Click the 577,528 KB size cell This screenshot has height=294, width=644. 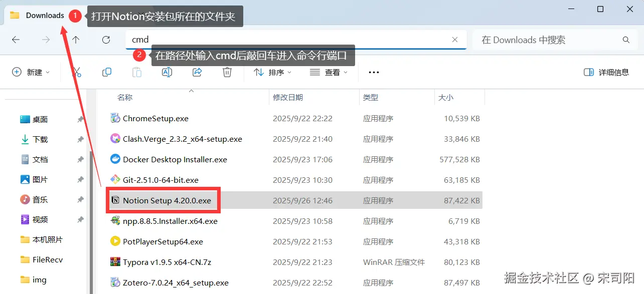pyautogui.click(x=459, y=159)
